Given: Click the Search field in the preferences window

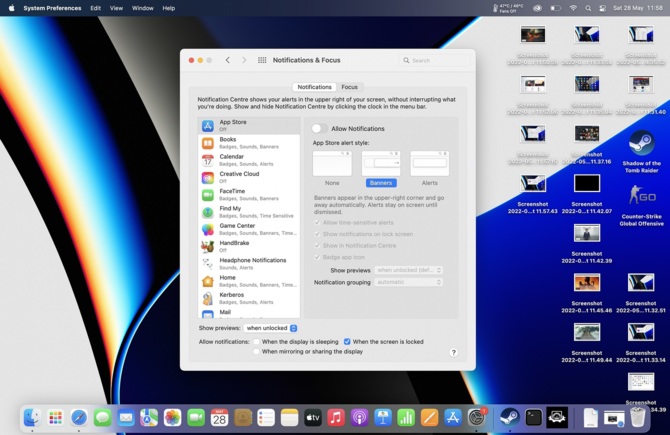Looking at the screenshot, I should [435, 60].
